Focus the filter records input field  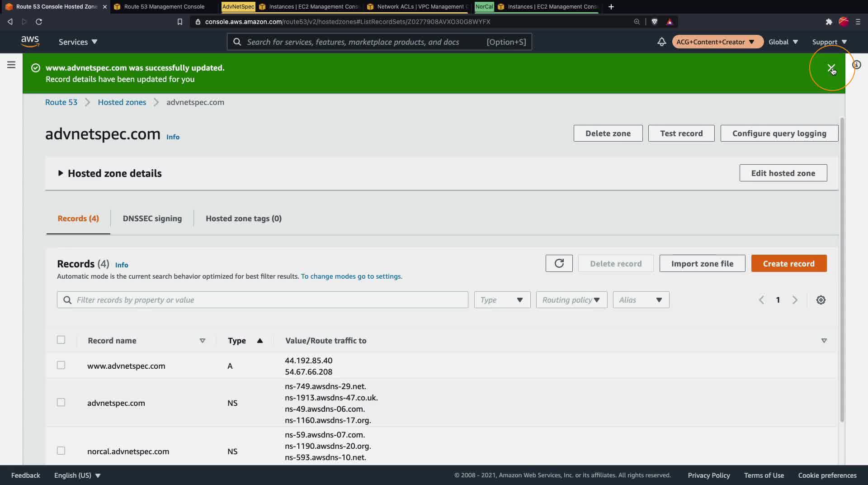[263, 300]
